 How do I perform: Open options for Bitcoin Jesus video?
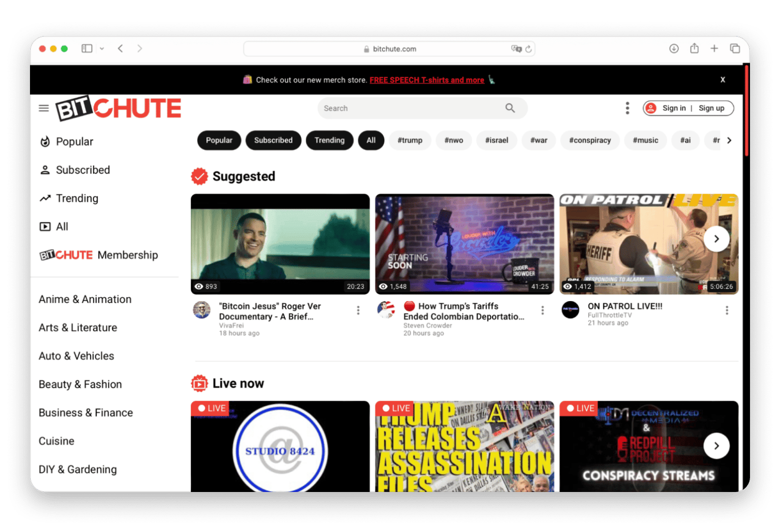[x=358, y=310]
